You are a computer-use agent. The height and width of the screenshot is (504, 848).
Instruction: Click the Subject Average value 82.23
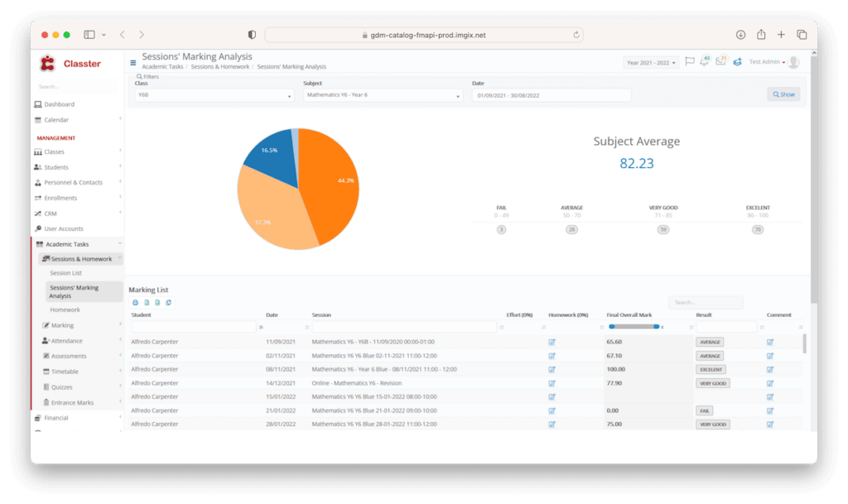(x=637, y=163)
